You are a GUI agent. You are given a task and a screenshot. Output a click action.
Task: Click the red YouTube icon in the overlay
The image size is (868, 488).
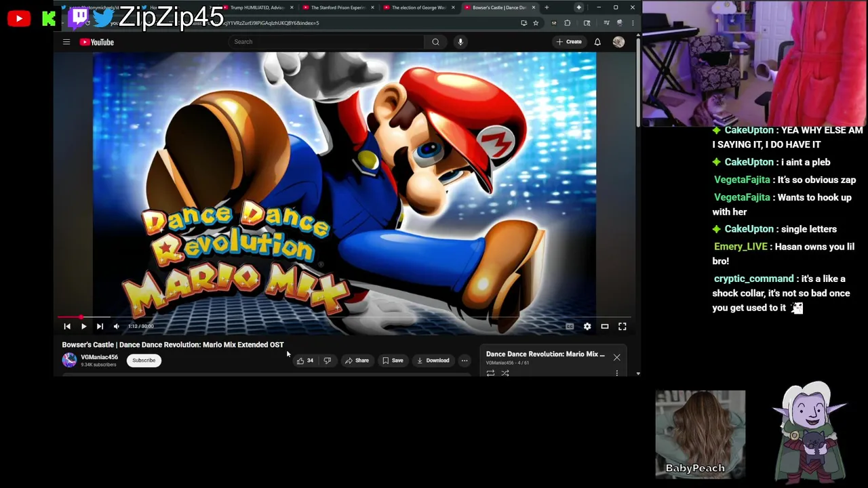point(18,18)
